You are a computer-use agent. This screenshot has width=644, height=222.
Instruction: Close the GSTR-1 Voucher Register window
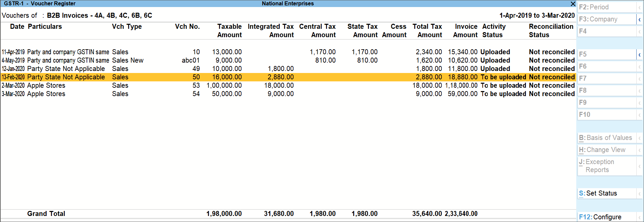[573, 4]
